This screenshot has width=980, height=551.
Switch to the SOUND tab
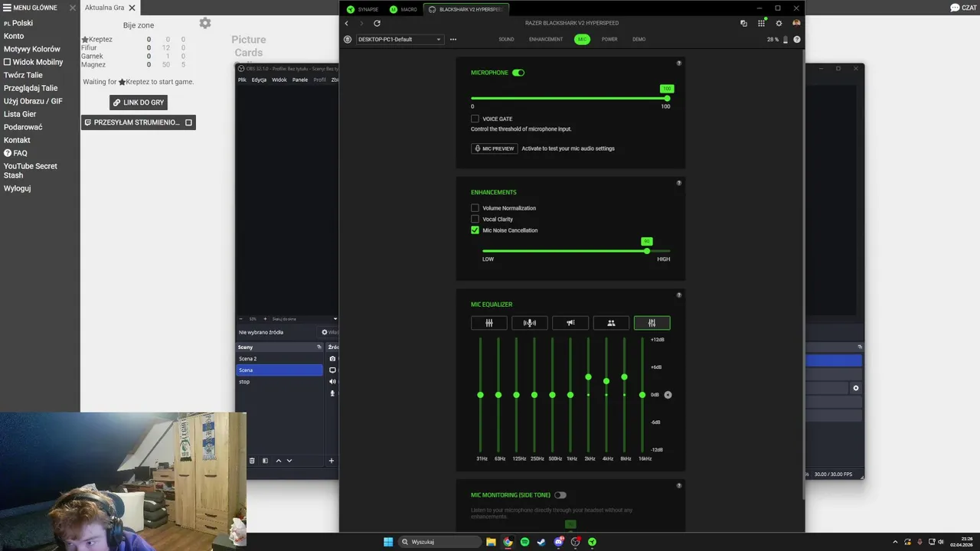coord(506,40)
